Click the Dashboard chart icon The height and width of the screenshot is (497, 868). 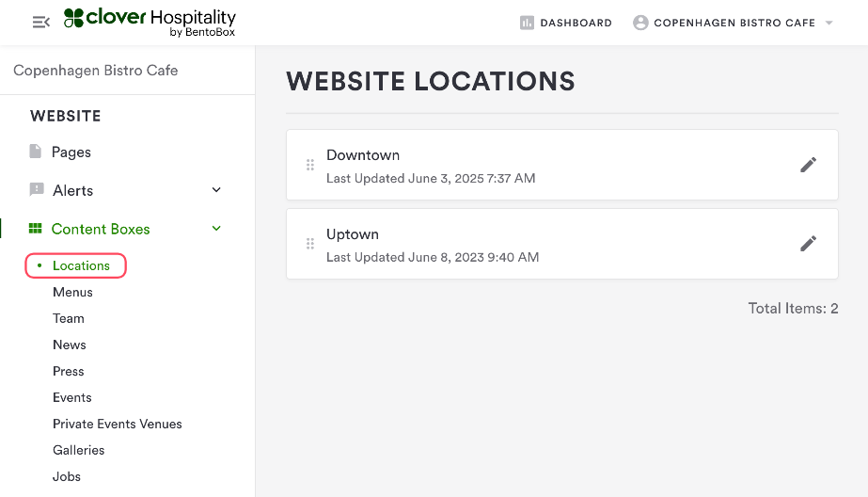(x=527, y=23)
